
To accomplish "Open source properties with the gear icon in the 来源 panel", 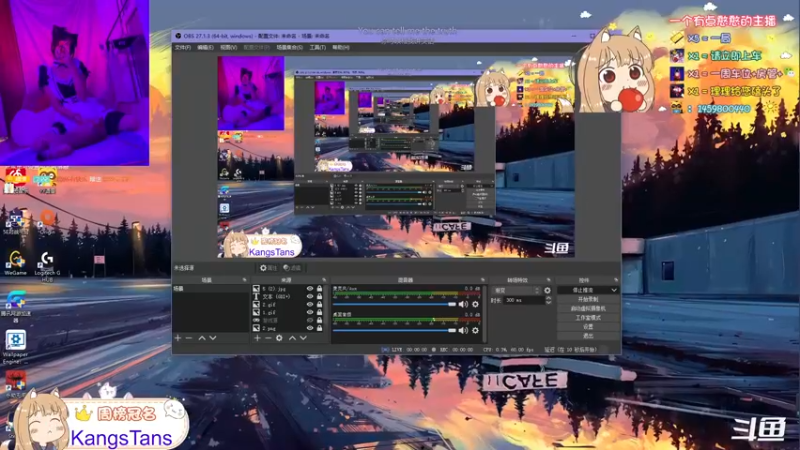I will [x=279, y=338].
